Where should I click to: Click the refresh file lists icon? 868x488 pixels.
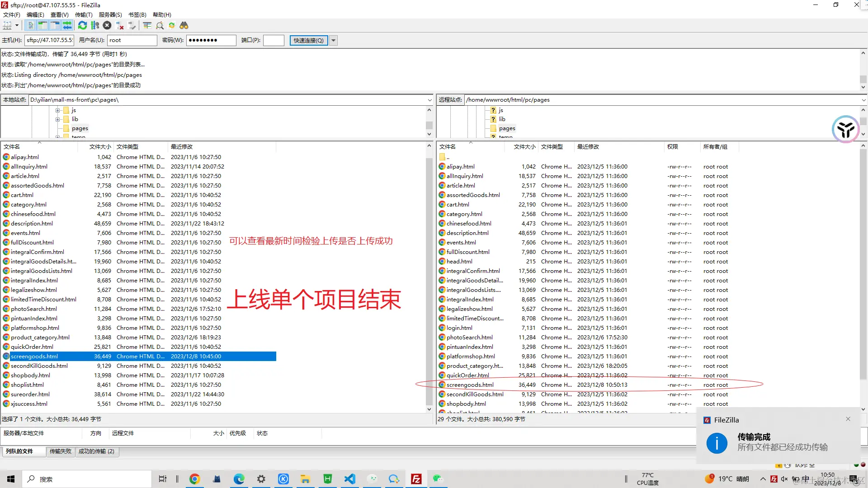click(82, 26)
